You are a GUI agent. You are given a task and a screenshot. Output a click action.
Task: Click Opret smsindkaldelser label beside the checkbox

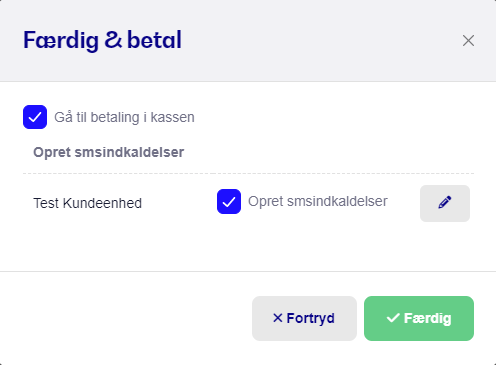(x=318, y=201)
